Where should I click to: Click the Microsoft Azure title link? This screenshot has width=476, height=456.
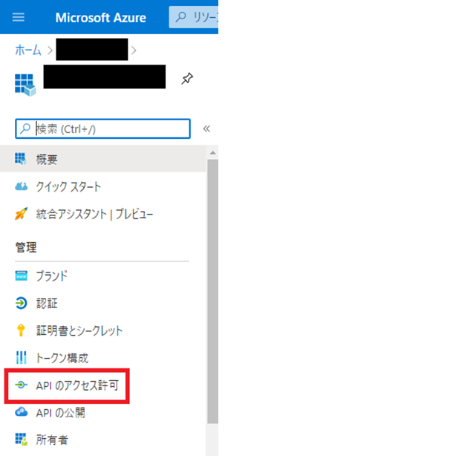(100, 17)
